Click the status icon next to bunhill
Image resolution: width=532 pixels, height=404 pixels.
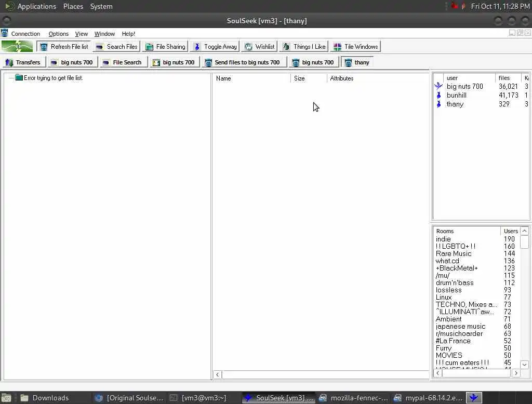[x=438, y=95]
